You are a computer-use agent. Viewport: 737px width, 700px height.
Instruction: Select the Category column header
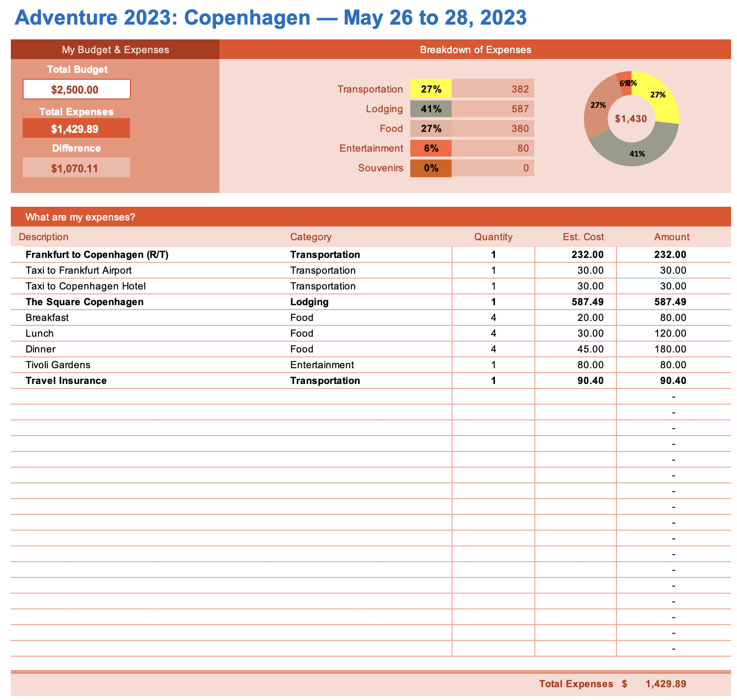click(x=310, y=237)
